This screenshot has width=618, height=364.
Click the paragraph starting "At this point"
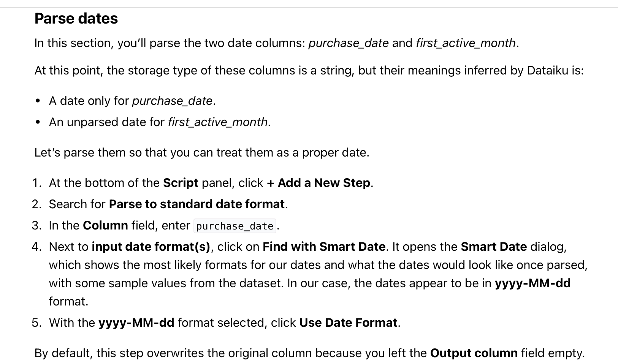pos(309,70)
